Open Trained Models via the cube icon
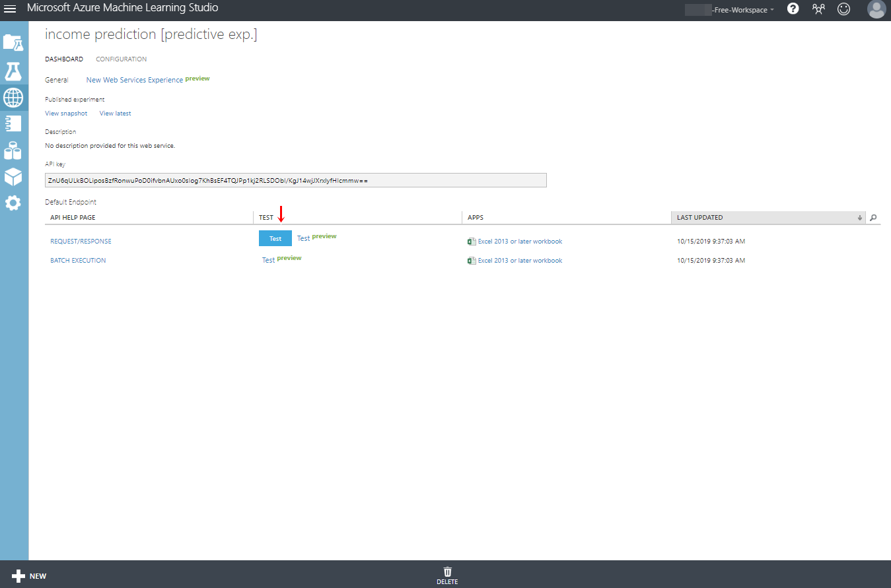 click(13, 177)
